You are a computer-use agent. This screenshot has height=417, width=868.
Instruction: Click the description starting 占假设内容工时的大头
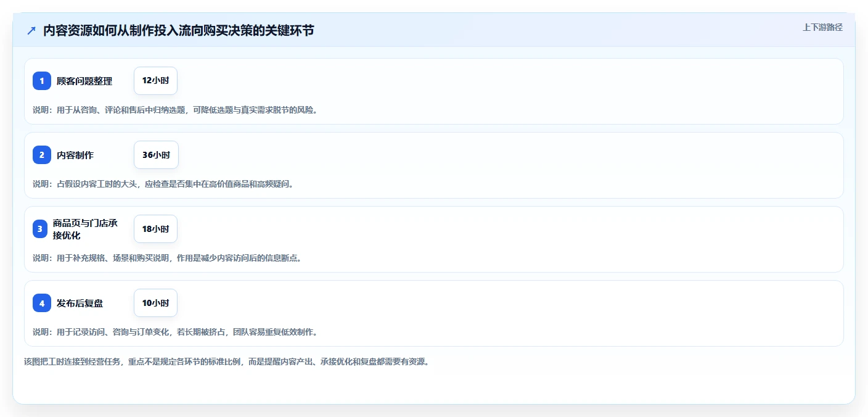[163, 184]
